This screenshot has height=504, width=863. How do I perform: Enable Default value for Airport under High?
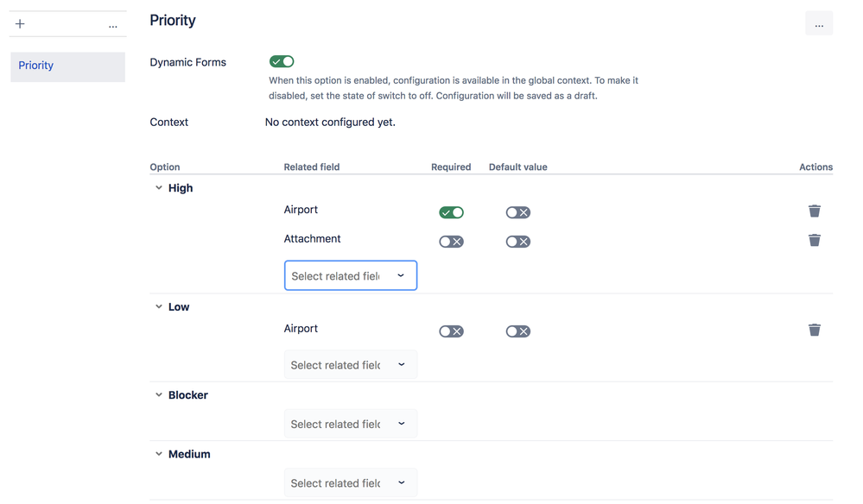(x=517, y=211)
